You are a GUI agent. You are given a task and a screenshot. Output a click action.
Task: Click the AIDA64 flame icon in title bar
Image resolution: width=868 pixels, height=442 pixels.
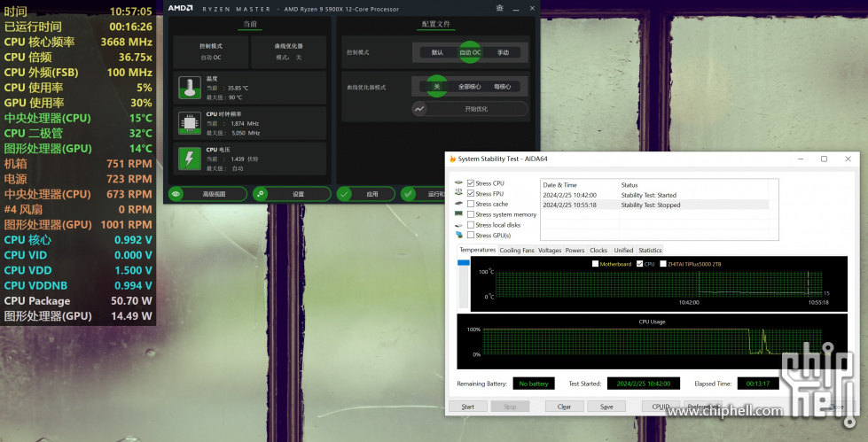[452, 159]
